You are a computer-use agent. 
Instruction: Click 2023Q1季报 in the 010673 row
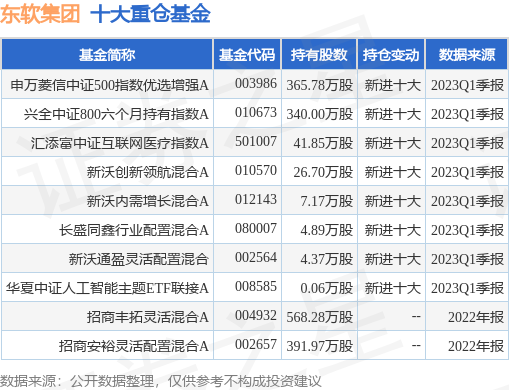tap(467, 114)
